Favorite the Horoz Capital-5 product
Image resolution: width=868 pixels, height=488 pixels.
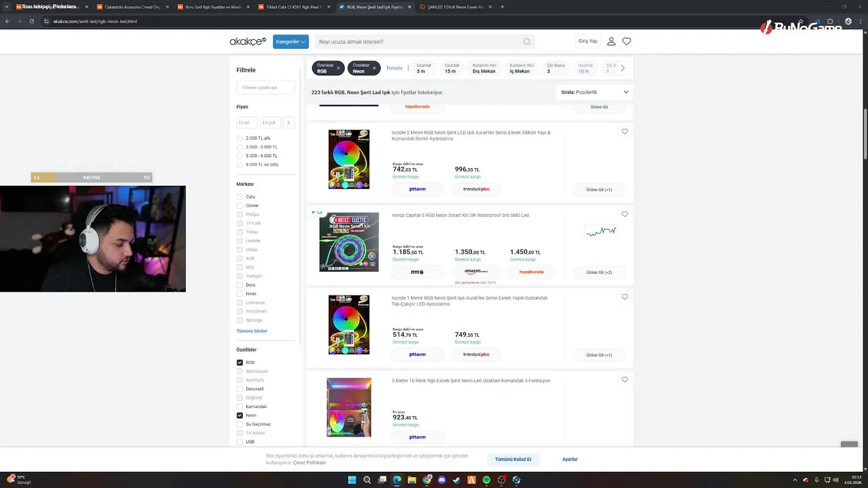coord(625,214)
